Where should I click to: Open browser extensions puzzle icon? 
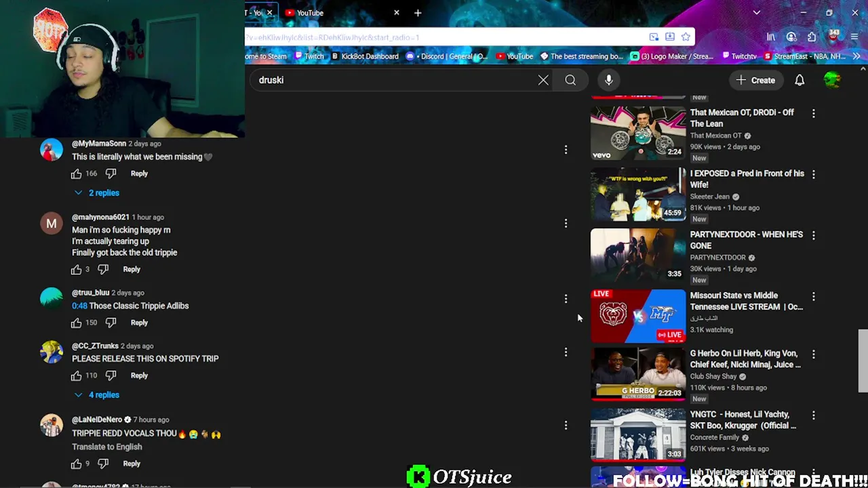tap(812, 37)
